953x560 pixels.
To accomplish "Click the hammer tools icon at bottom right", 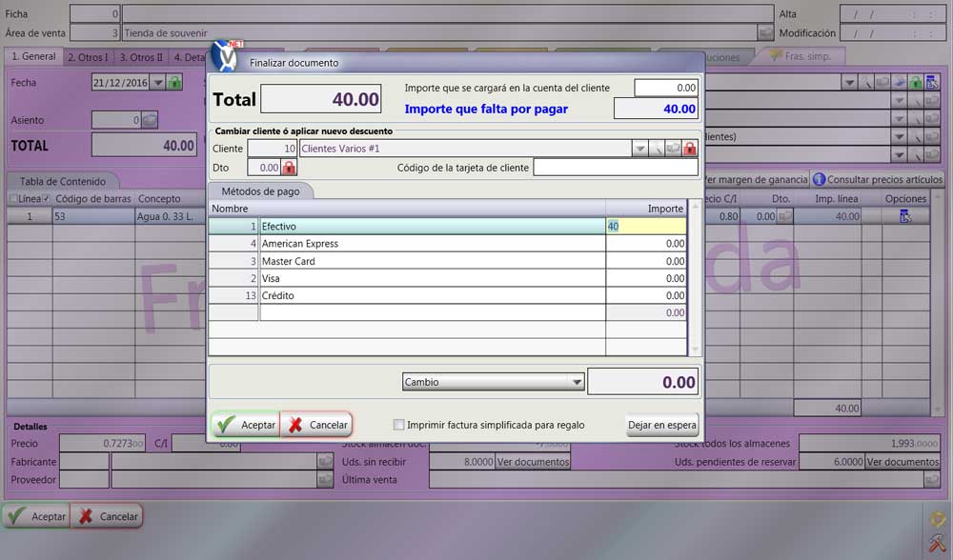I will (x=936, y=544).
